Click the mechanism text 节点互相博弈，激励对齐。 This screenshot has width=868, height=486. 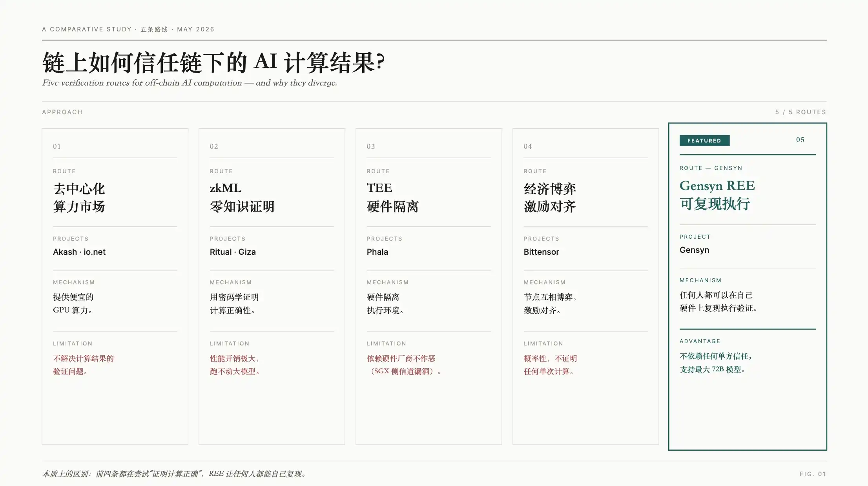pos(550,303)
